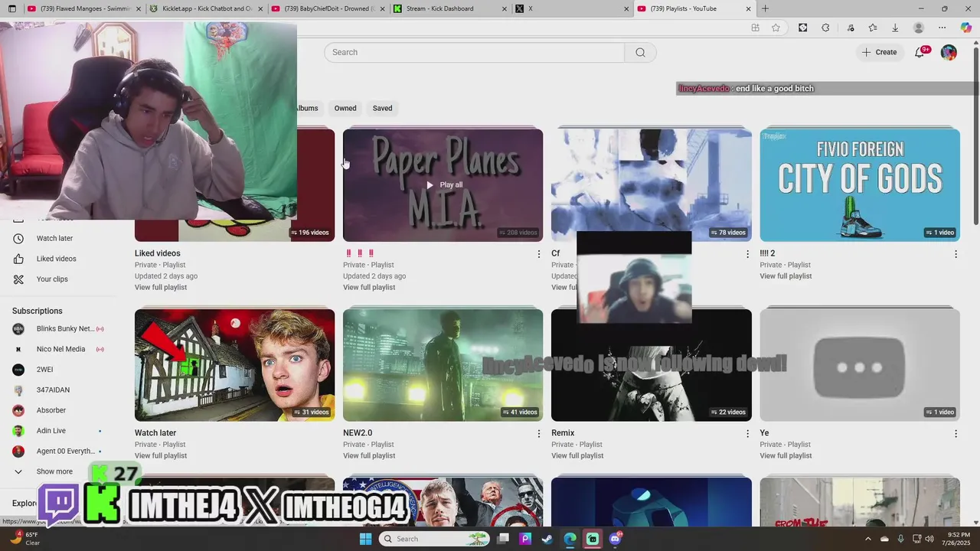Screen dimensions: 980x551
Task: Open more options for the Ye playlist
Action: (x=955, y=434)
